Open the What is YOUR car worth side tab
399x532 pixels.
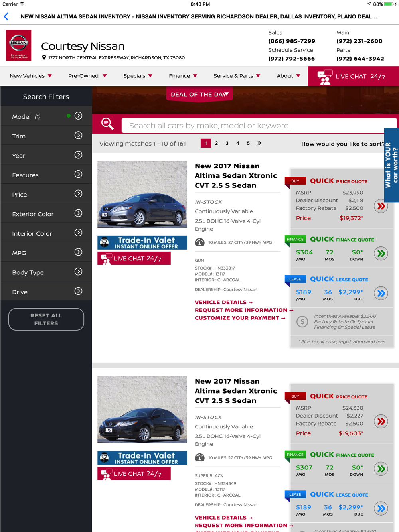click(x=391, y=165)
